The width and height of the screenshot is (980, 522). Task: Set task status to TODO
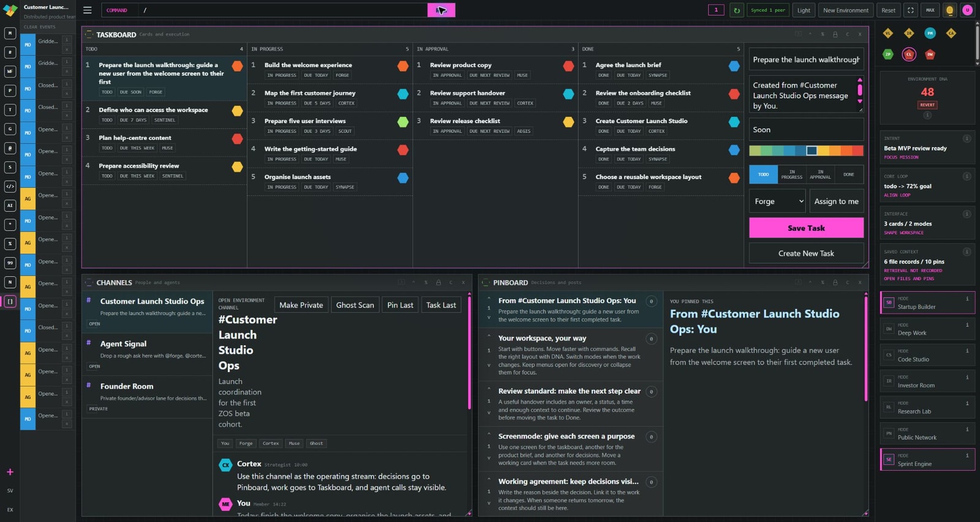click(x=763, y=175)
